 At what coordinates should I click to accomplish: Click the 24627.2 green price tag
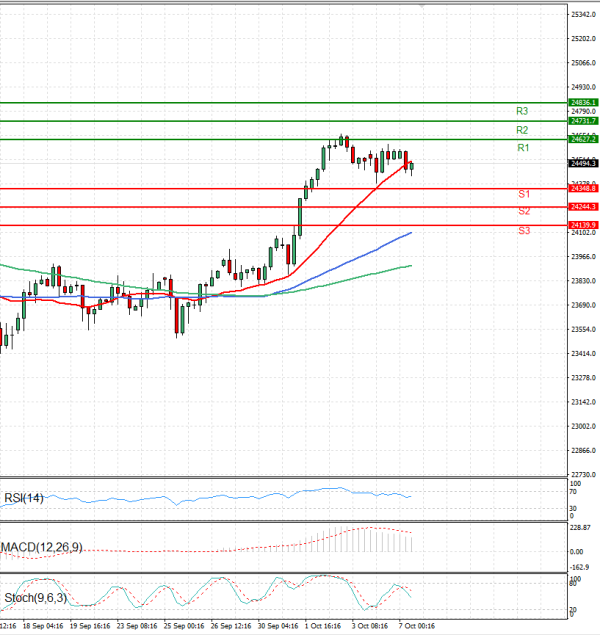[x=582, y=139]
